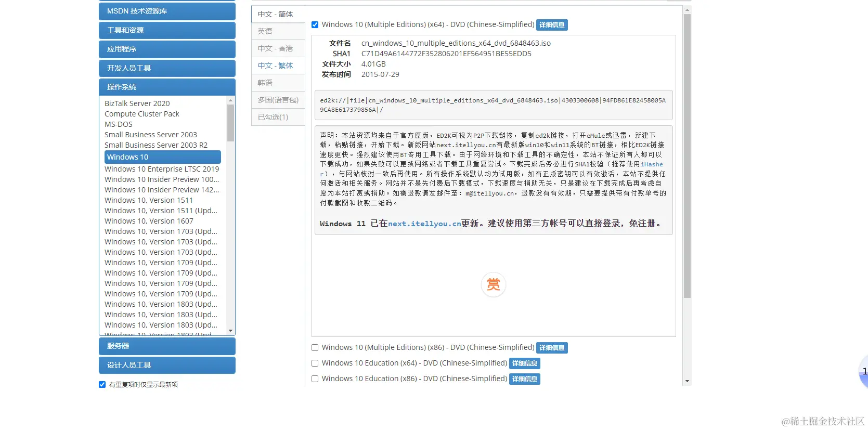Expand the 应用程序 panel
Viewport: 868px width, 430px height.
pos(167,49)
